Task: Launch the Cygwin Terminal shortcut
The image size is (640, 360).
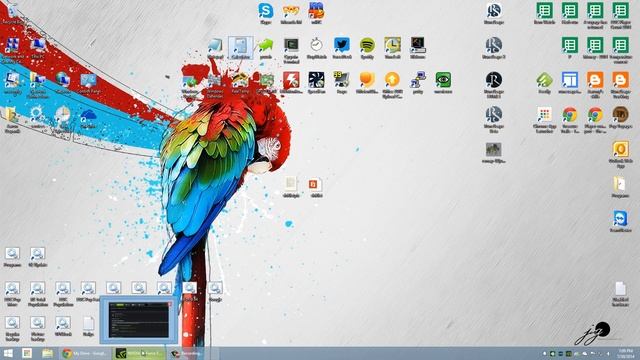Action: (x=291, y=45)
